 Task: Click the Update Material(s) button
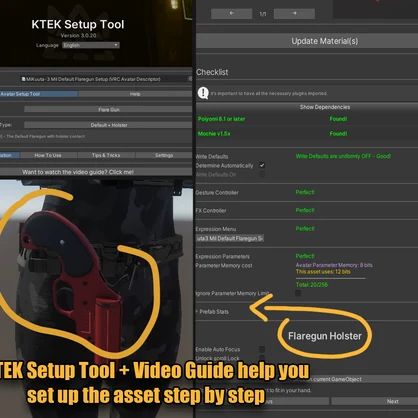[x=307, y=41]
